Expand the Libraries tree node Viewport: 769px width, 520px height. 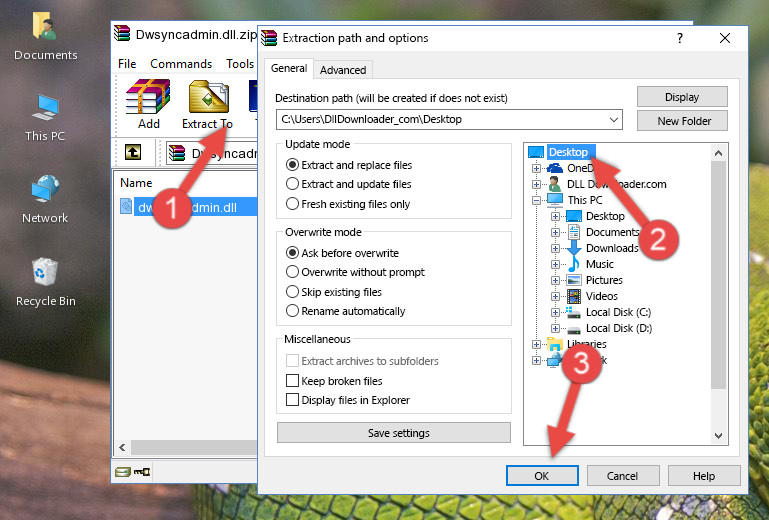click(x=537, y=344)
